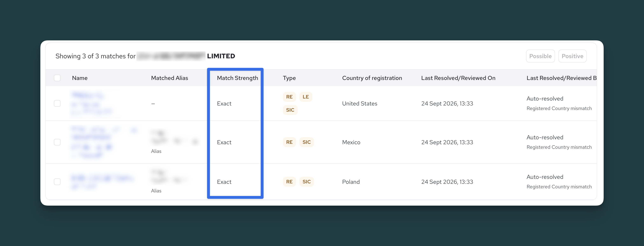Sort by Match Strength column header
This screenshot has width=644, height=246.
[237, 78]
